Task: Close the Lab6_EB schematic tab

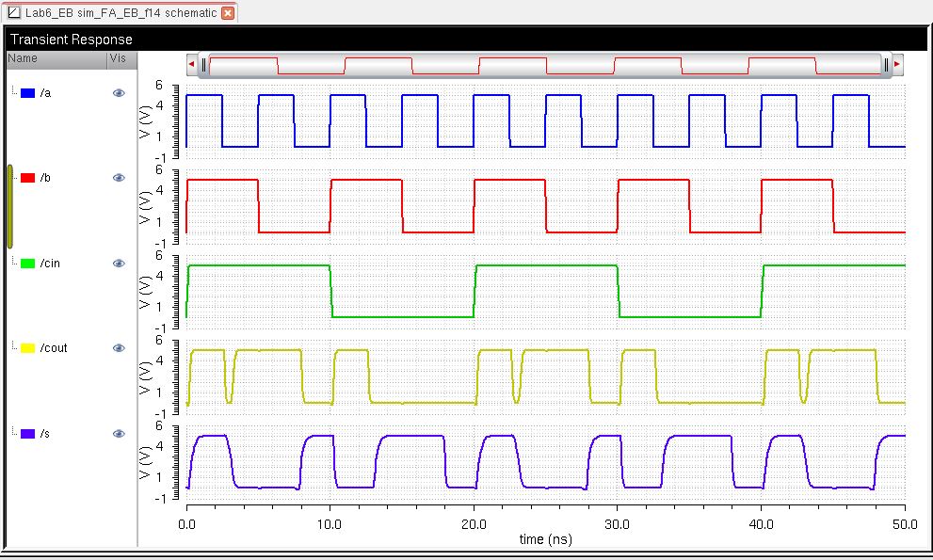Action: tap(227, 13)
